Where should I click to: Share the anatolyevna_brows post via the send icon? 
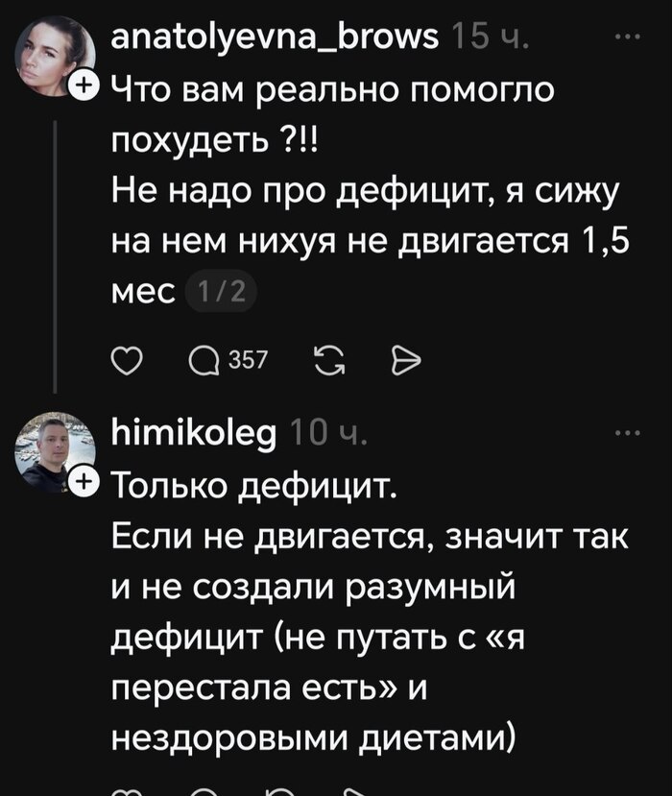[407, 359]
